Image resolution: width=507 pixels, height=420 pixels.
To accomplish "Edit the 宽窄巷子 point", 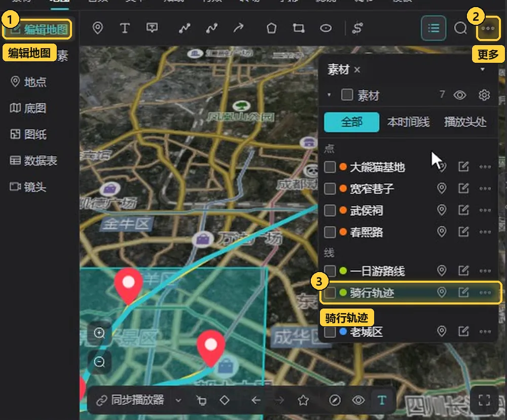I will tap(464, 188).
